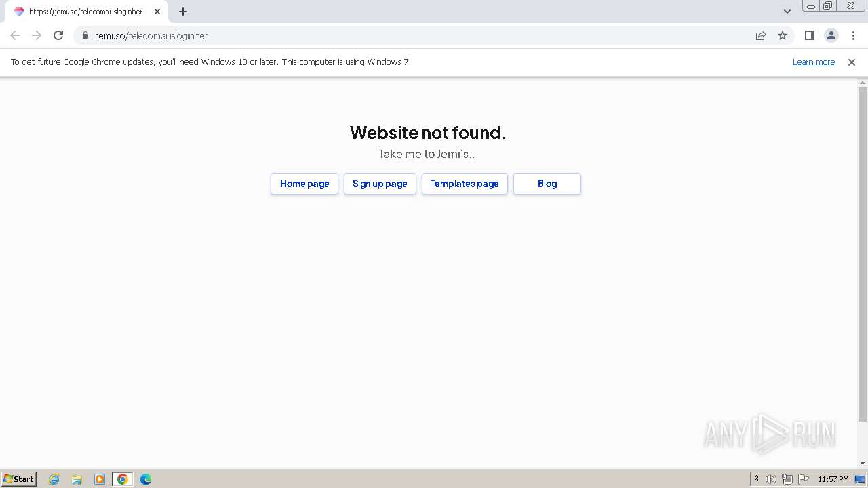Click the scrollbar up arrow

[x=863, y=83]
